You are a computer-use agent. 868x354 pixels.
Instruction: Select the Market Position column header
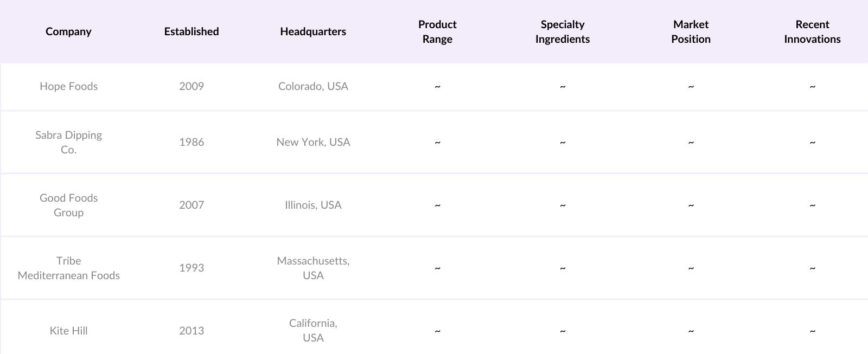[x=691, y=31]
